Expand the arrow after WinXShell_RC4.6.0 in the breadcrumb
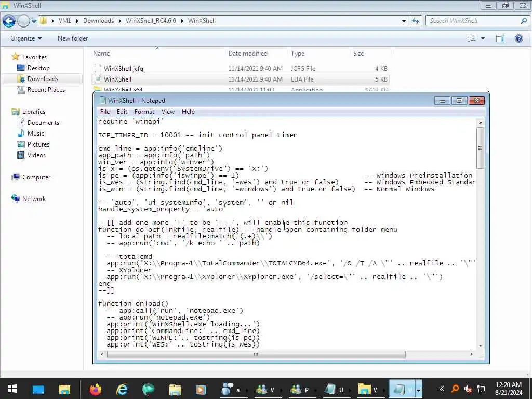The width and height of the screenshot is (532, 399). click(182, 21)
